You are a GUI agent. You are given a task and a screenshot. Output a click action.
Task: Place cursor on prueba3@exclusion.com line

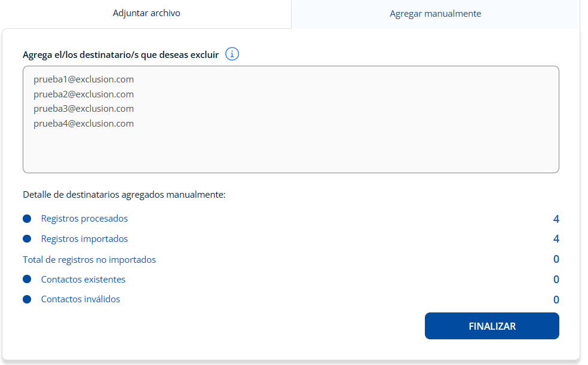pyautogui.click(x=84, y=109)
